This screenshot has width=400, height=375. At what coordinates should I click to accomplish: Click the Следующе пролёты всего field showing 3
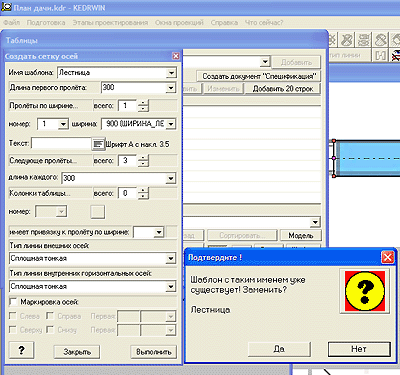pyautogui.click(x=128, y=161)
